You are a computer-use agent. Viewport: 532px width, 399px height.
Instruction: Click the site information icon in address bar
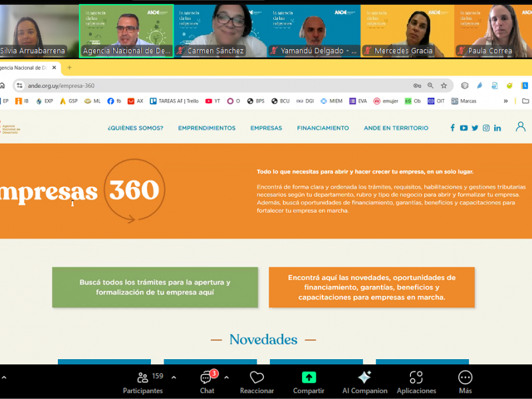(x=20, y=86)
